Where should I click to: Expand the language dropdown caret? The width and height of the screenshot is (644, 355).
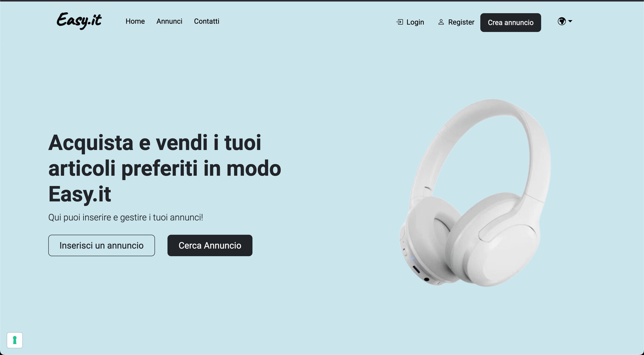570,21
